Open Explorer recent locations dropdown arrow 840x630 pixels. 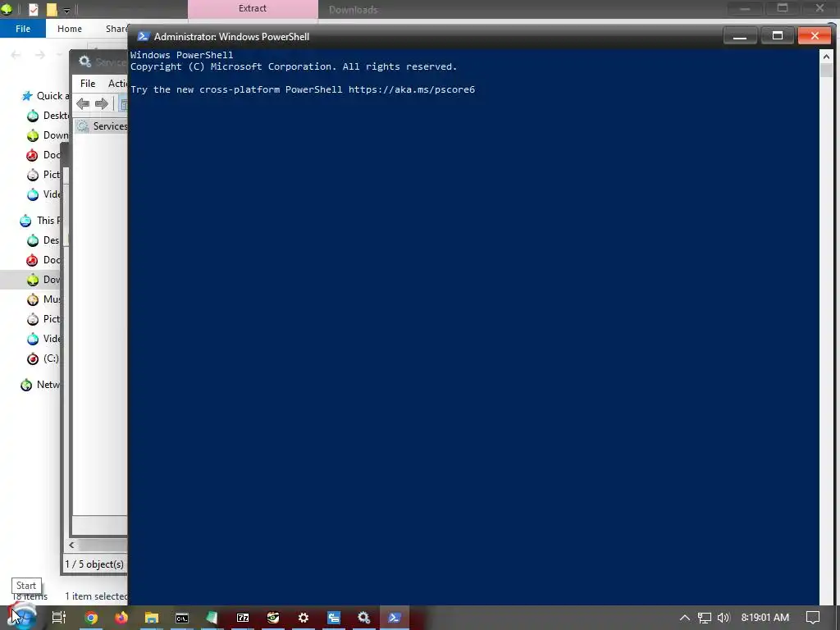coord(59,55)
